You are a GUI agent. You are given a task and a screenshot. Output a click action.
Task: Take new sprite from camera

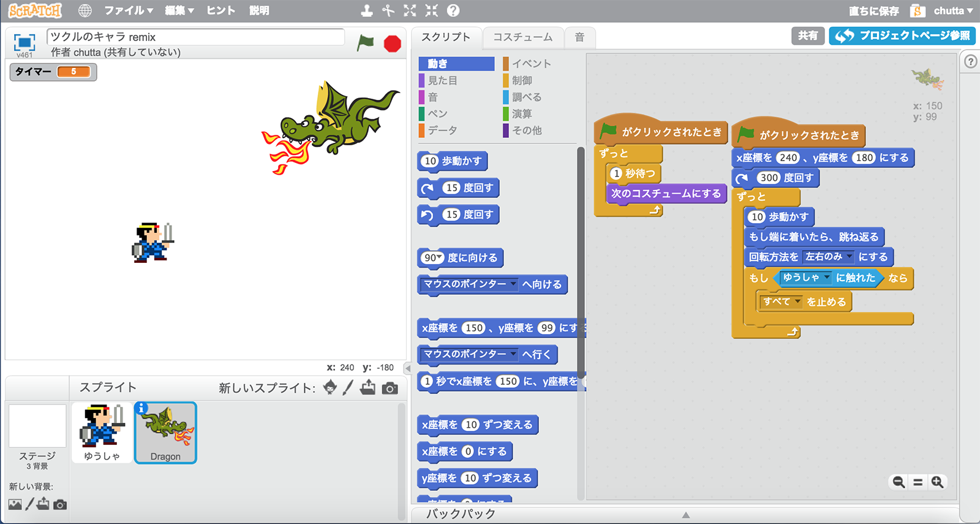(x=390, y=388)
